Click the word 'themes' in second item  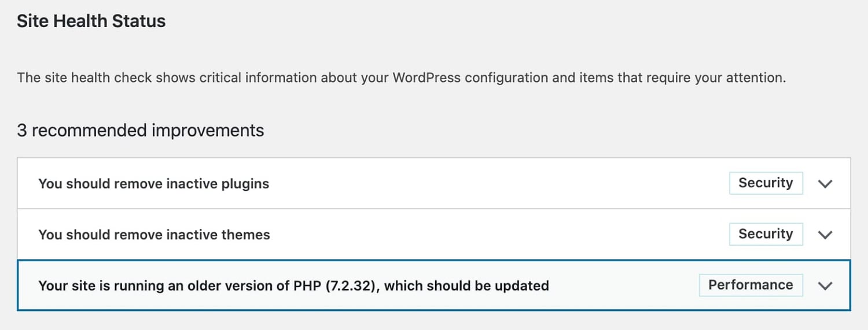click(248, 235)
